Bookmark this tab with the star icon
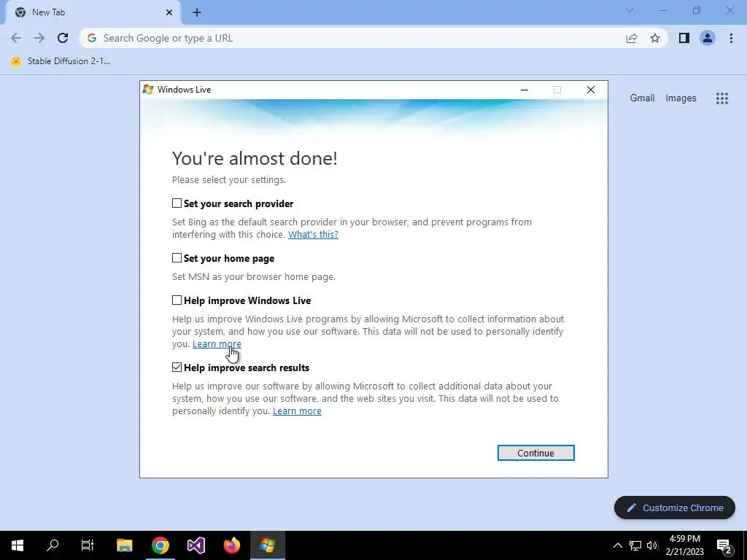Screen dimensions: 747x560 (x=655, y=38)
